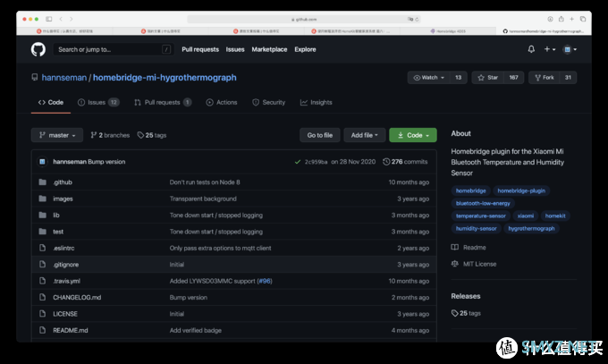This screenshot has width=608, height=364.
Task: Open the latest commit hash 2c959ba
Action: (316, 162)
